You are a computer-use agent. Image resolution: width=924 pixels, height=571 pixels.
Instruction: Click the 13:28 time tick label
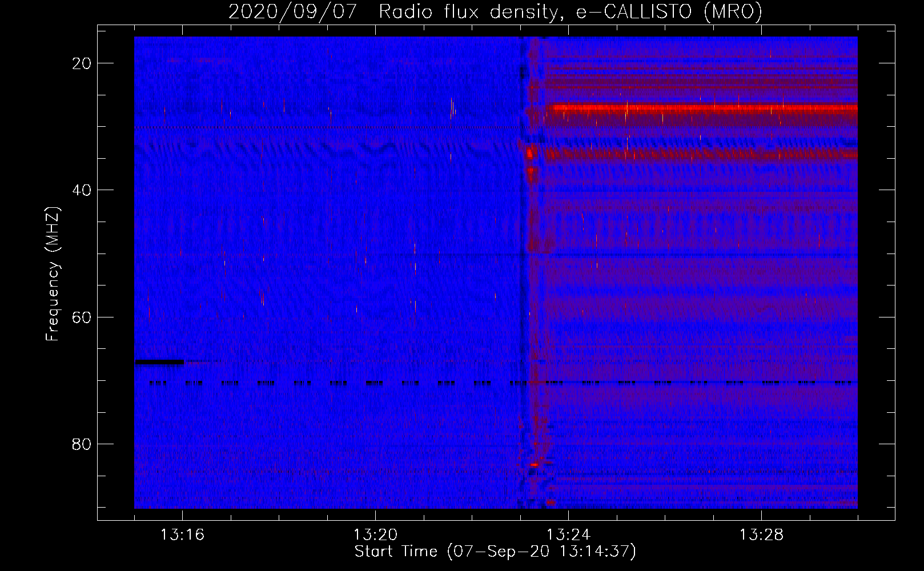point(761,535)
